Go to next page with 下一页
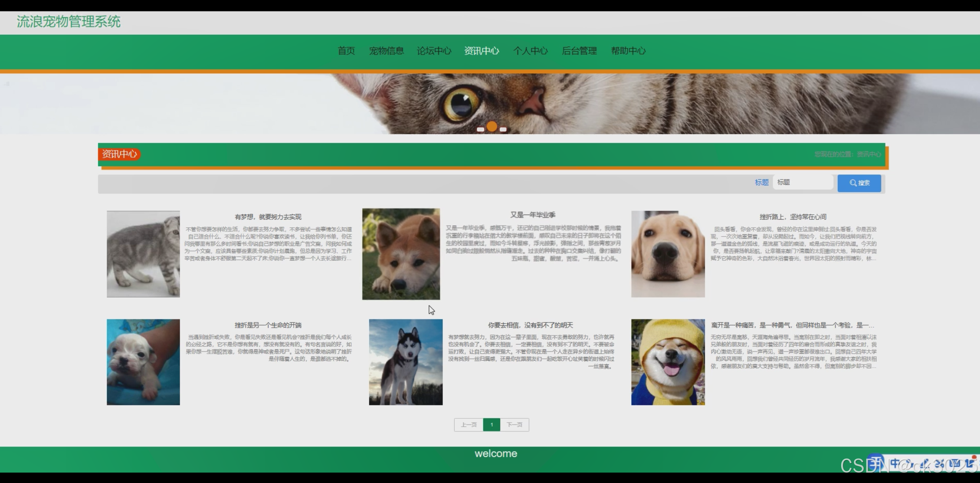This screenshot has width=980, height=483. tap(515, 424)
